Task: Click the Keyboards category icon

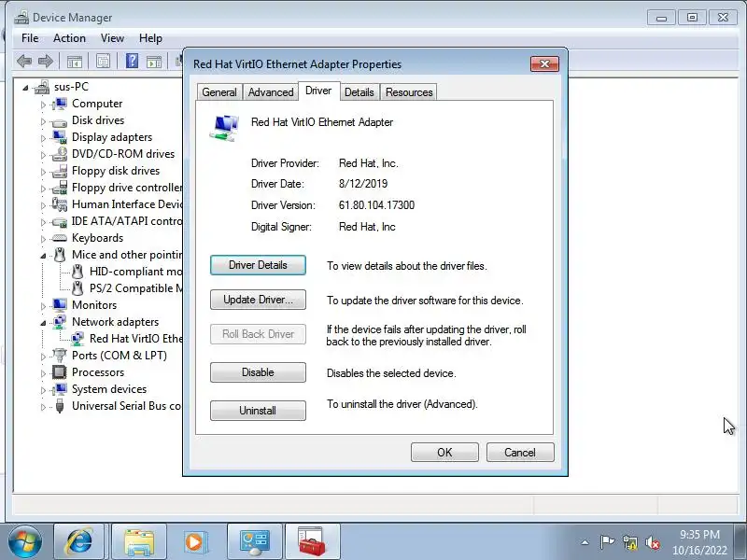Action: click(60, 238)
